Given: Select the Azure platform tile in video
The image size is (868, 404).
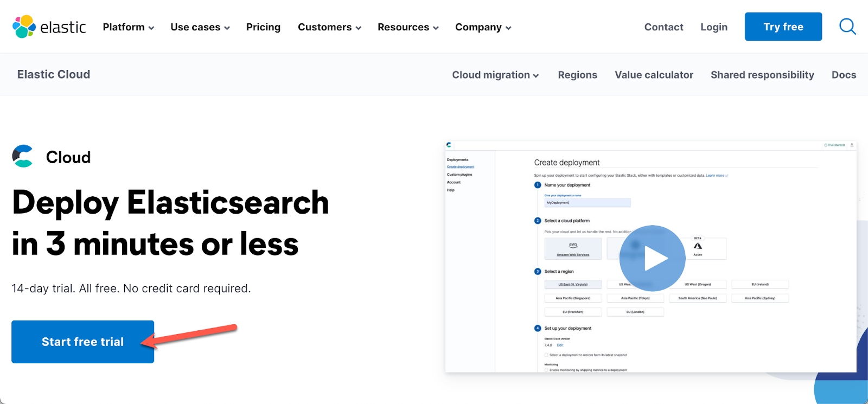Looking at the screenshot, I should (698, 249).
